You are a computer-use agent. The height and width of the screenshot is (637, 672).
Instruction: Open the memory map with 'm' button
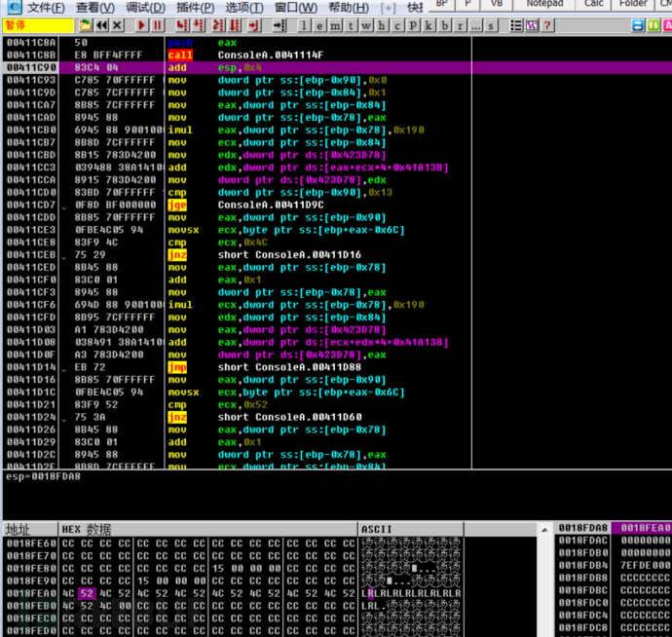point(337,24)
